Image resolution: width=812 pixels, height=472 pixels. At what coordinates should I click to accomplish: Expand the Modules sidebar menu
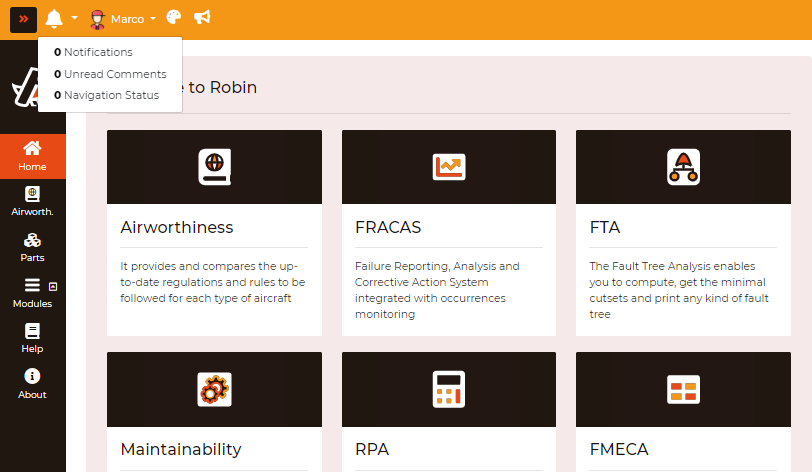pyautogui.click(x=32, y=293)
